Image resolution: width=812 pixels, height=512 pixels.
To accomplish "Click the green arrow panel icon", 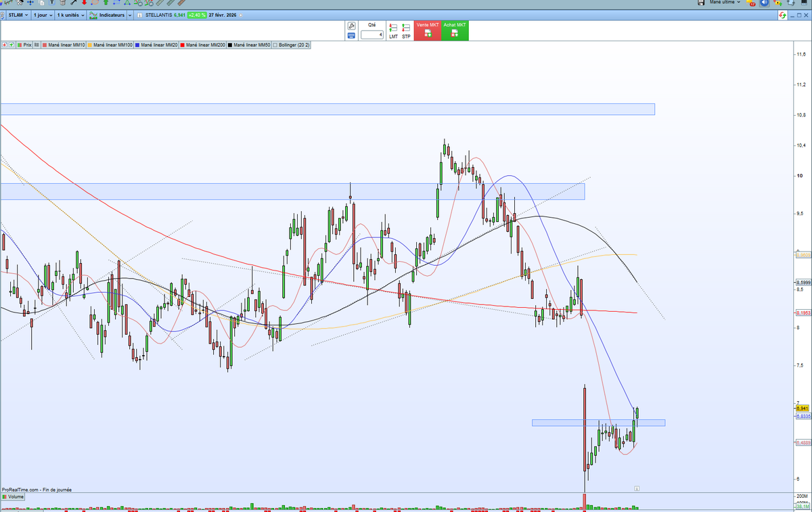I will [12, 45].
